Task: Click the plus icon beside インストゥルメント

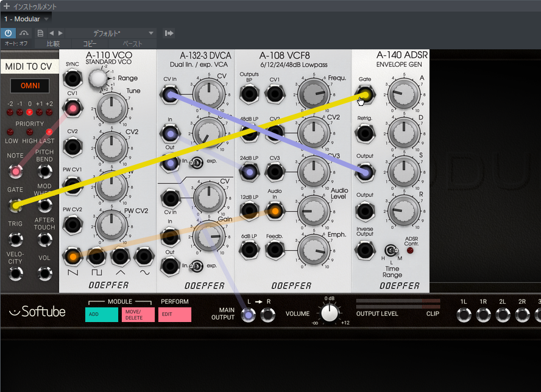Action: coord(6,6)
